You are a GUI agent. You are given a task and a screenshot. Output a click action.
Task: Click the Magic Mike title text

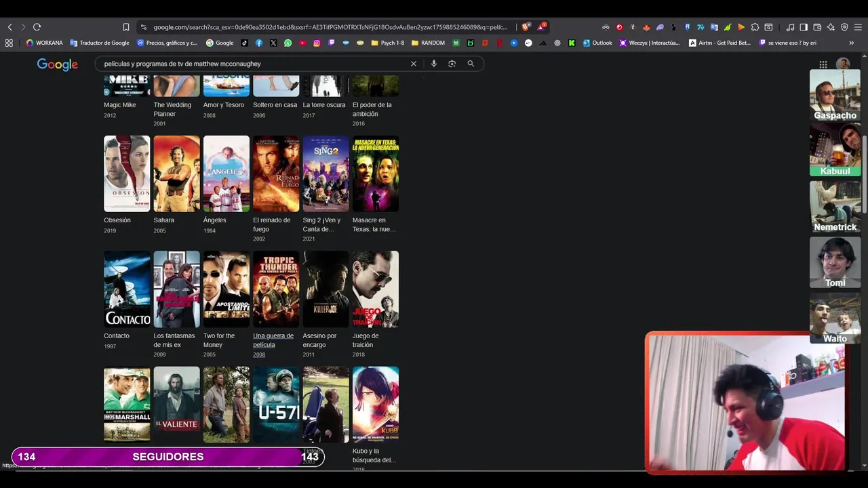pyautogui.click(x=120, y=105)
